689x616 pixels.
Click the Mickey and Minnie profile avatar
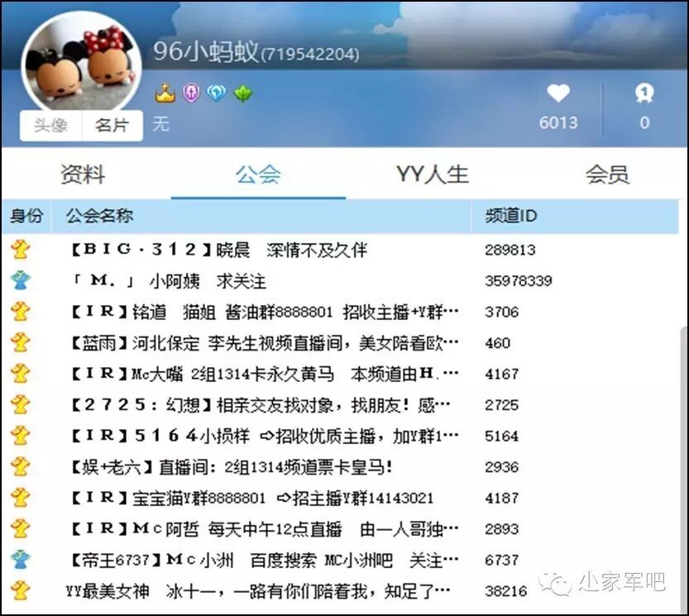pos(82,61)
